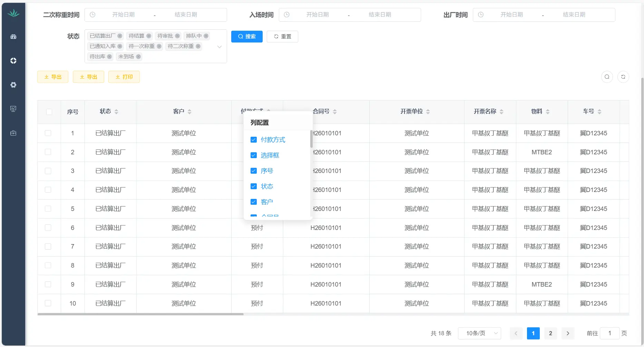Open the dashboard icon in the sidebar
This screenshot has height=347, width=644.
pyautogui.click(x=13, y=37)
